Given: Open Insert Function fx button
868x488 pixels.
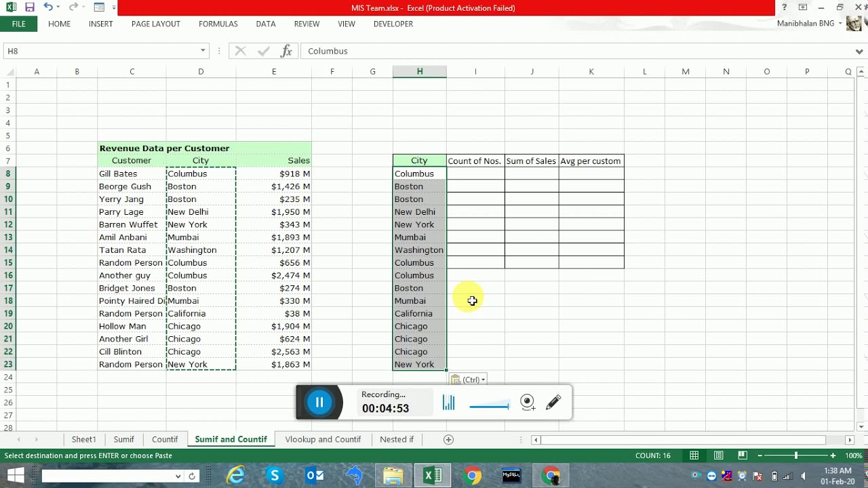Looking at the screenshot, I should coord(286,51).
